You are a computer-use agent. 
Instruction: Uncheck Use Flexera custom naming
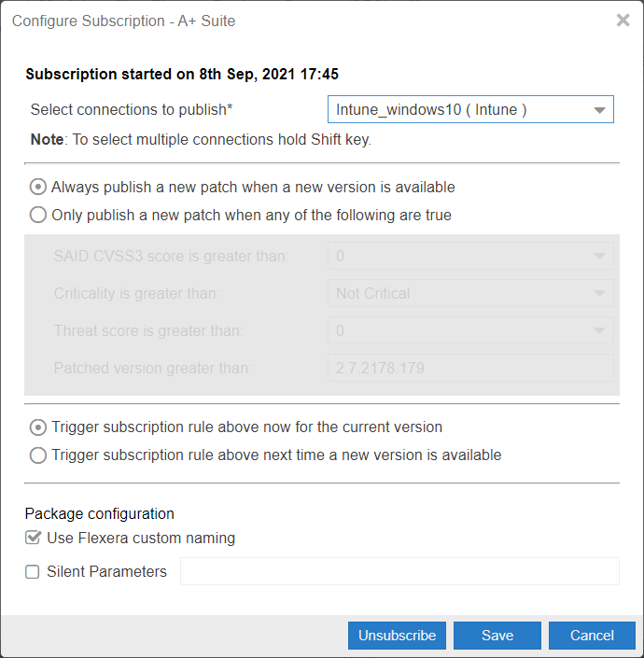[x=33, y=538]
